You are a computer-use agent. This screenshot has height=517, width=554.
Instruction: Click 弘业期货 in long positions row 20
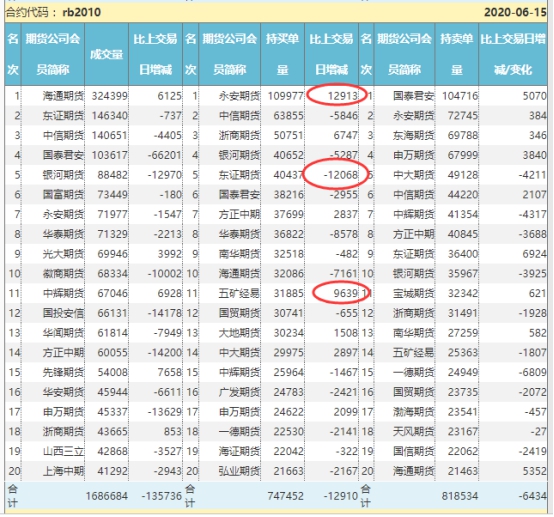tap(239, 471)
